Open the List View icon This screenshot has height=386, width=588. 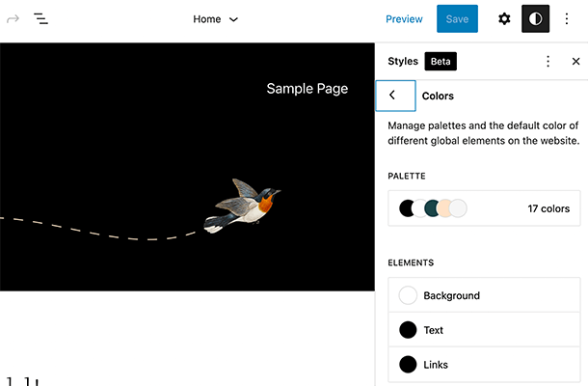41,18
